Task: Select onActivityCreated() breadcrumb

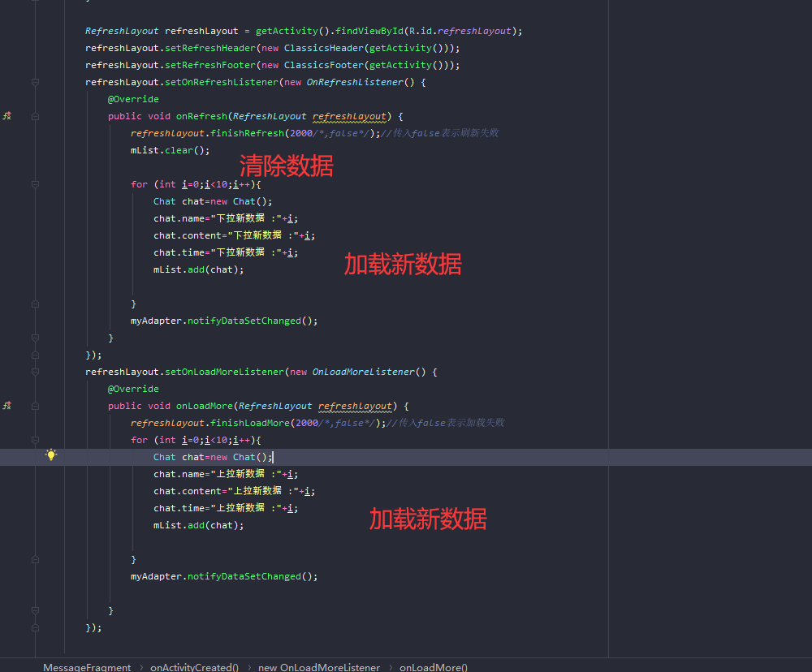Action: coord(194,667)
